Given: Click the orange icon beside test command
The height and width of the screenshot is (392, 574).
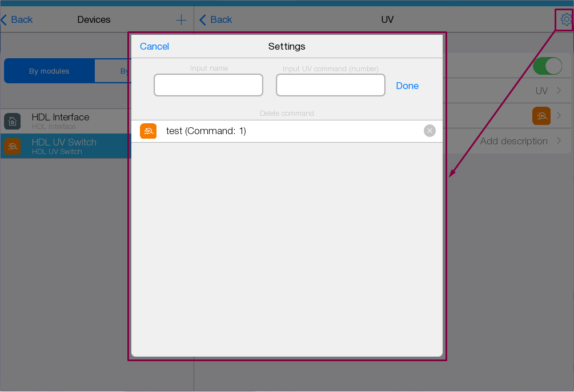Looking at the screenshot, I should pyautogui.click(x=148, y=131).
